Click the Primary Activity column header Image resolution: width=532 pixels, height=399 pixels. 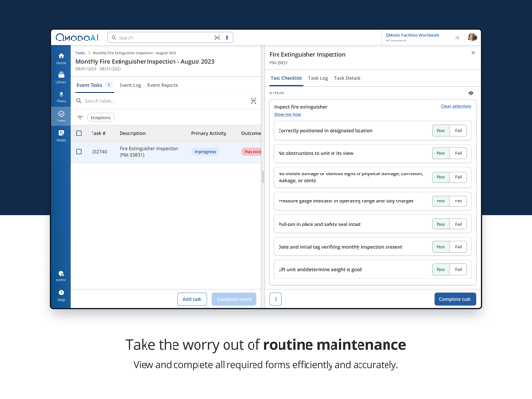click(208, 133)
